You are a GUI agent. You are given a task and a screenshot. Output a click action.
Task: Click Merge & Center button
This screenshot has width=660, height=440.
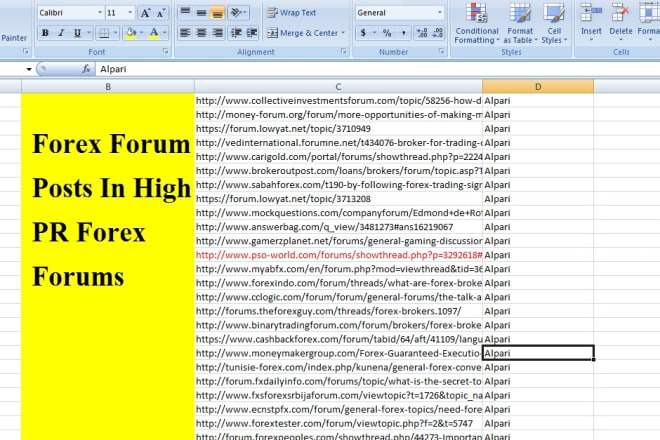pyautogui.click(x=302, y=33)
